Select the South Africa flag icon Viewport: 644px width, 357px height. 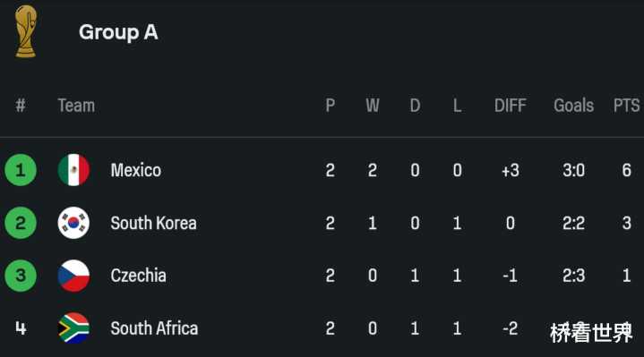[x=73, y=328]
